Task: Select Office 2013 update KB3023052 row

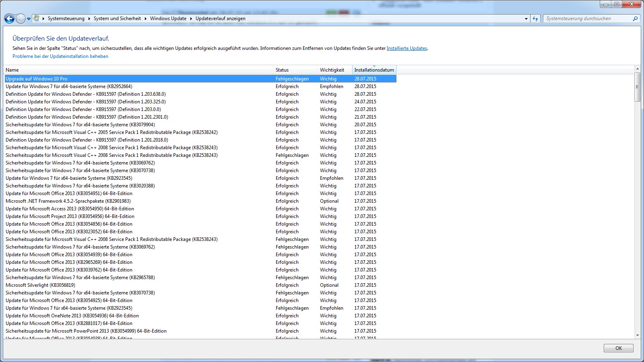Action: (200, 232)
